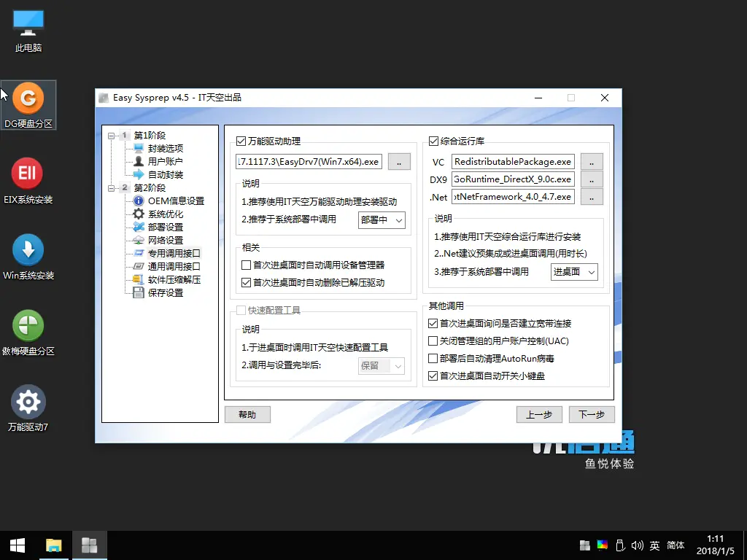Screen dimensions: 747x560
Task: Toggle the 快速配置工具 checkbox
Action: pos(241,311)
